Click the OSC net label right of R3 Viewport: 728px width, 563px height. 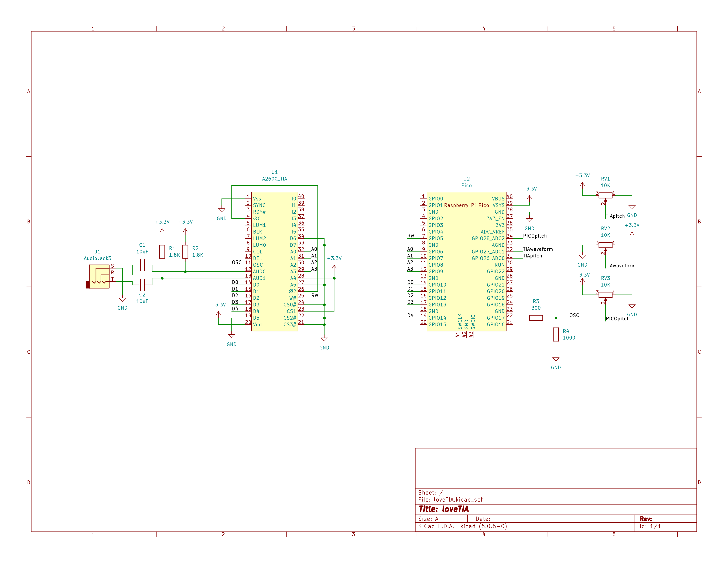pyautogui.click(x=574, y=315)
